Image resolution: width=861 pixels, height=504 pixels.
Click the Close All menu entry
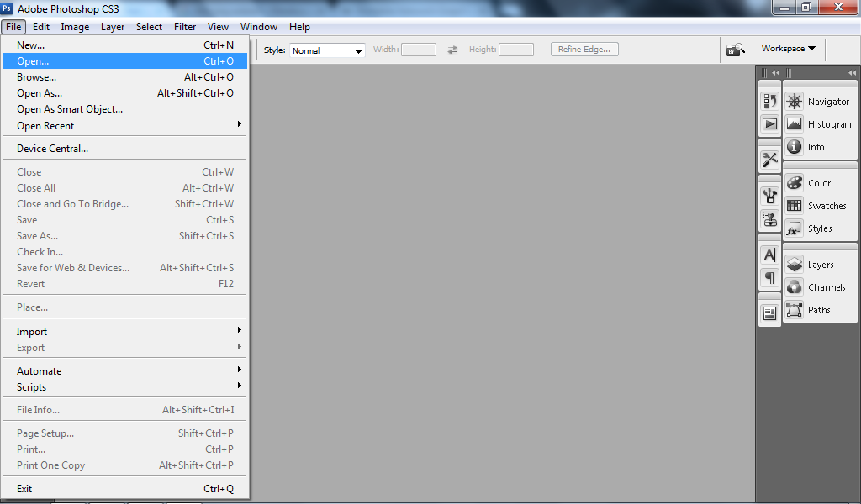coord(125,187)
